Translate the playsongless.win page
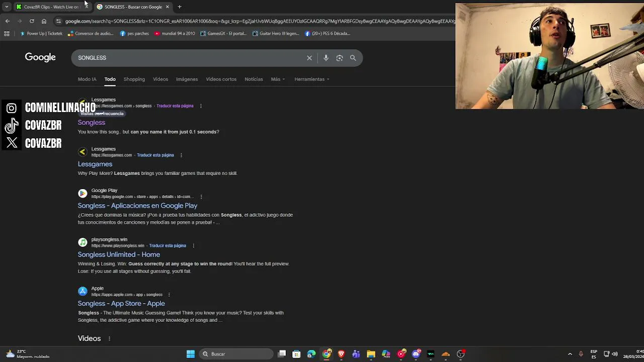Viewport: 644px width, 362px height. pos(168,246)
